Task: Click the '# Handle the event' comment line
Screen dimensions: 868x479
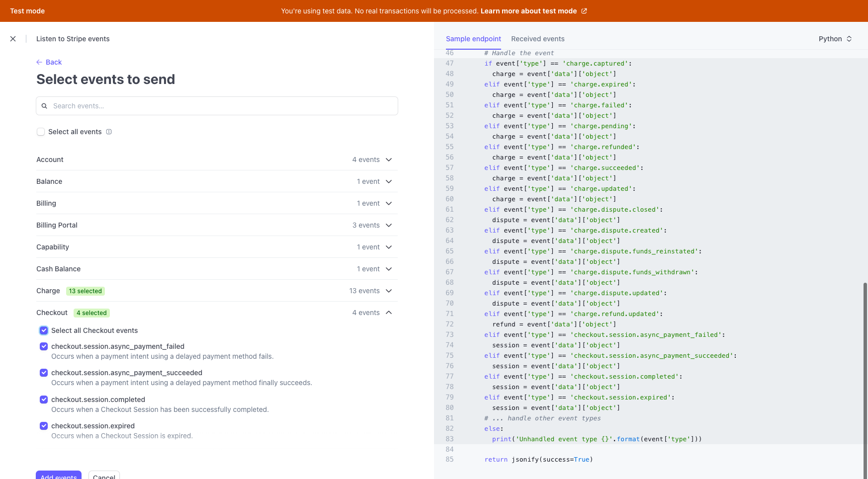Action: click(x=519, y=53)
